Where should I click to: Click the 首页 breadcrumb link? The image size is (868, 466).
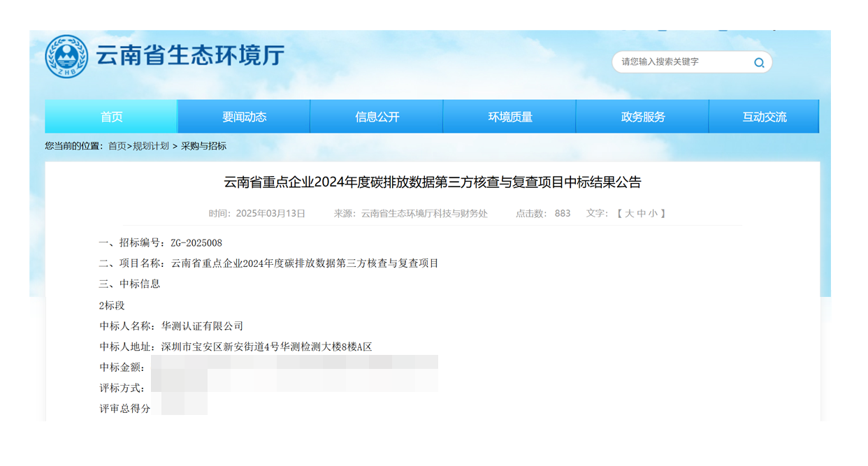coord(117,146)
